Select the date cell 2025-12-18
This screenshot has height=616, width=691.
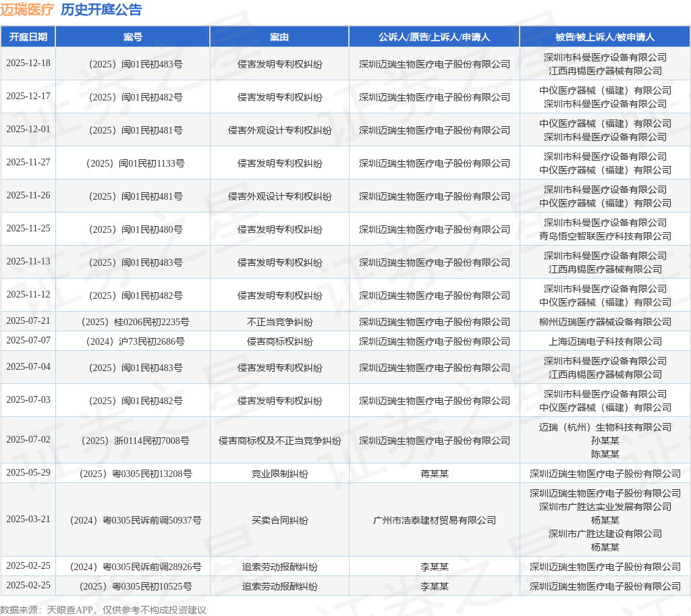pyautogui.click(x=28, y=63)
